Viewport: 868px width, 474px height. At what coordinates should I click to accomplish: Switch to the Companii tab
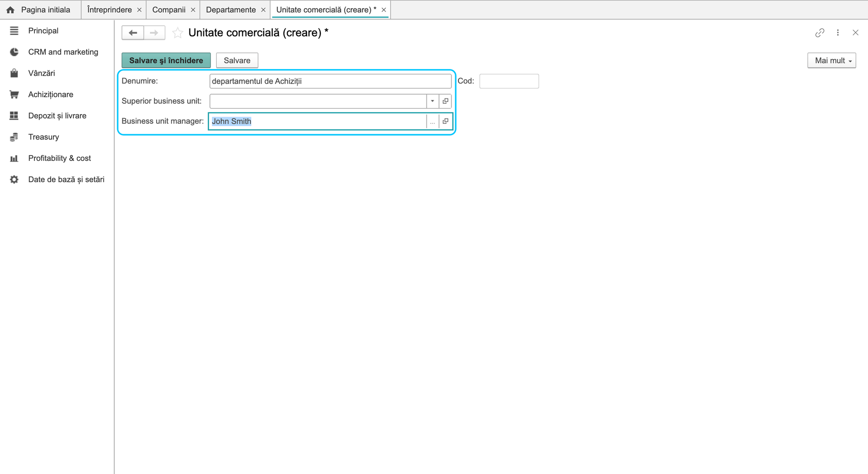pos(169,10)
